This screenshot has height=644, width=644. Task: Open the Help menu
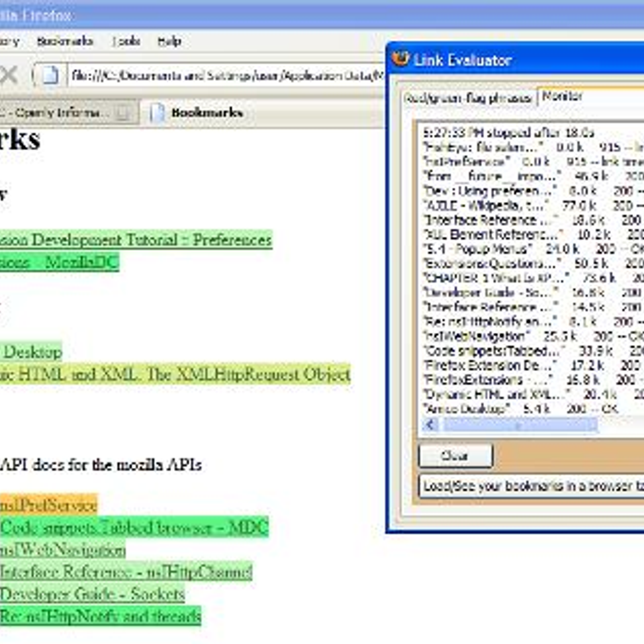tap(169, 41)
